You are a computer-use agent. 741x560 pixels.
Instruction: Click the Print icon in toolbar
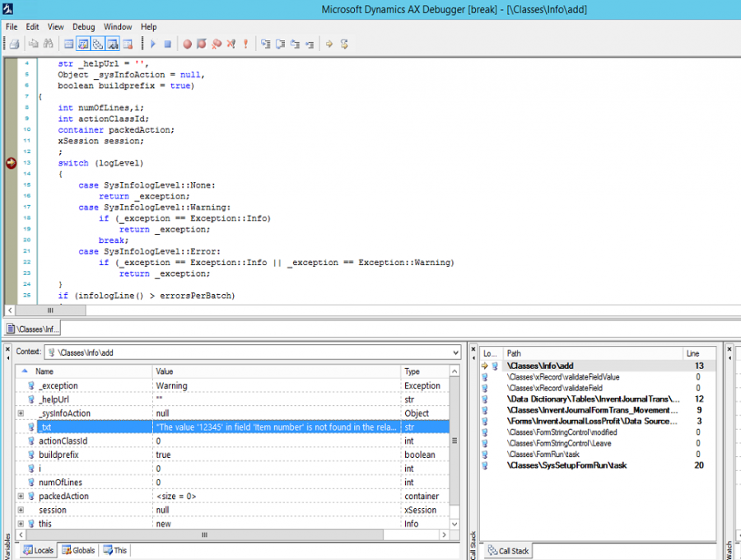pos(14,44)
